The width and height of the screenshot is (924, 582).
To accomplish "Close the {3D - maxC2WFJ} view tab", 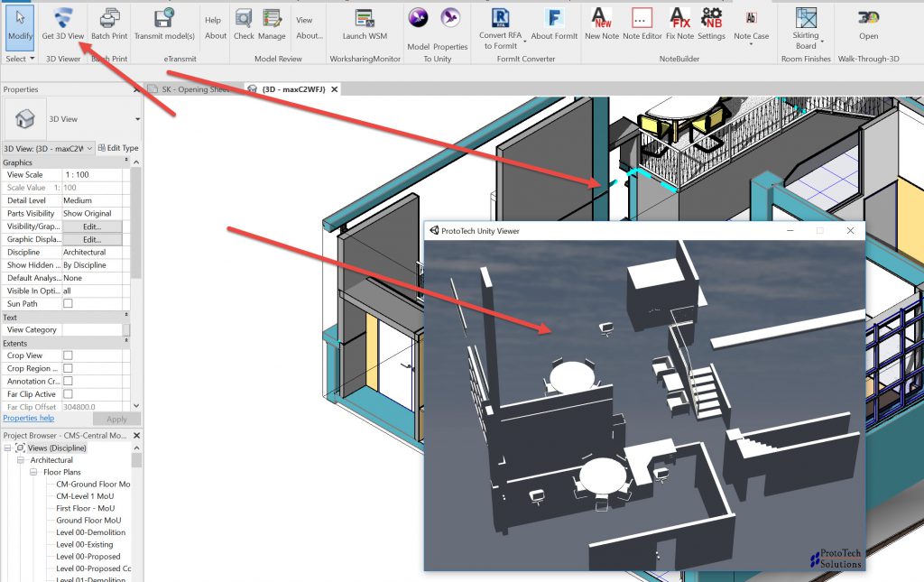I will (x=334, y=89).
